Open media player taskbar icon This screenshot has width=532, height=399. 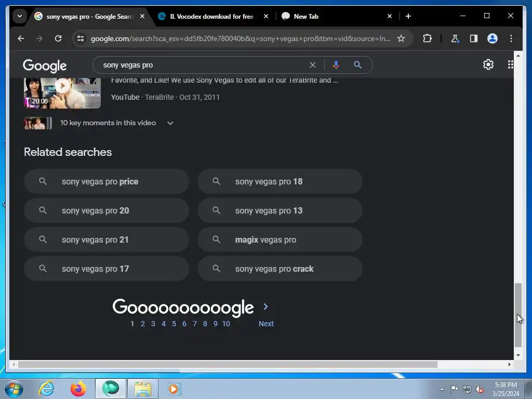click(175, 389)
